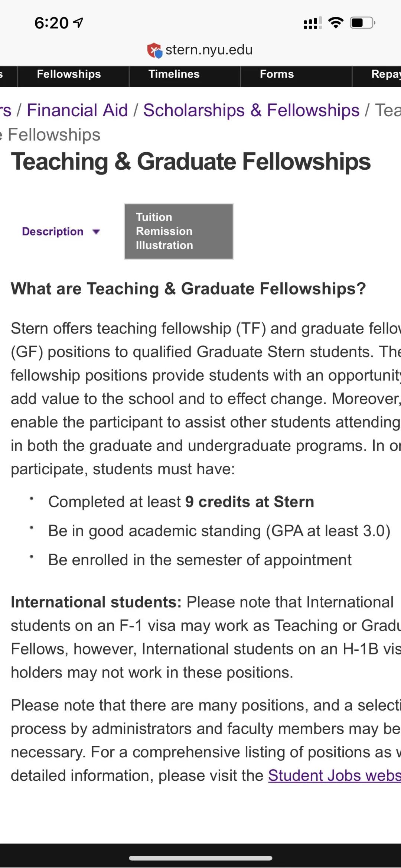Open the partially visible Repayment menu item
This screenshot has height=868, width=401.
pos(385,74)
